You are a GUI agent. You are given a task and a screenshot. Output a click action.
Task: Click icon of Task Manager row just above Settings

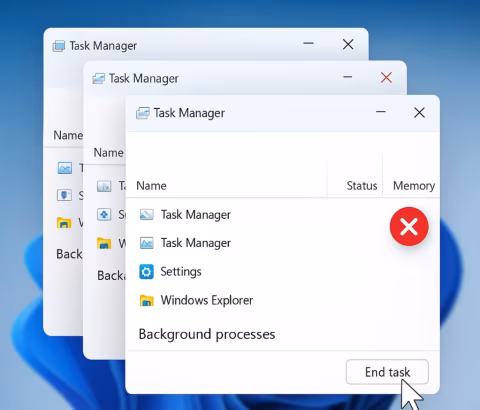[146, 243]
